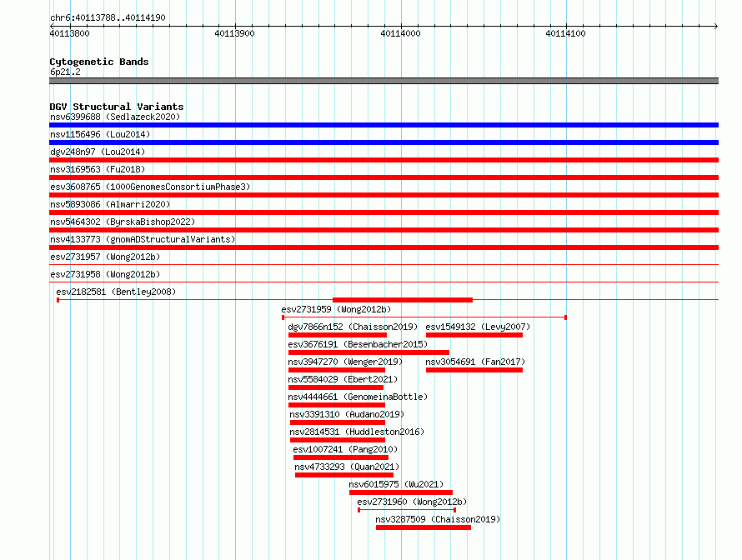
Task: Open esv3608765 (1000GenomesConsortiumPhase3) label
Action: 150,187
